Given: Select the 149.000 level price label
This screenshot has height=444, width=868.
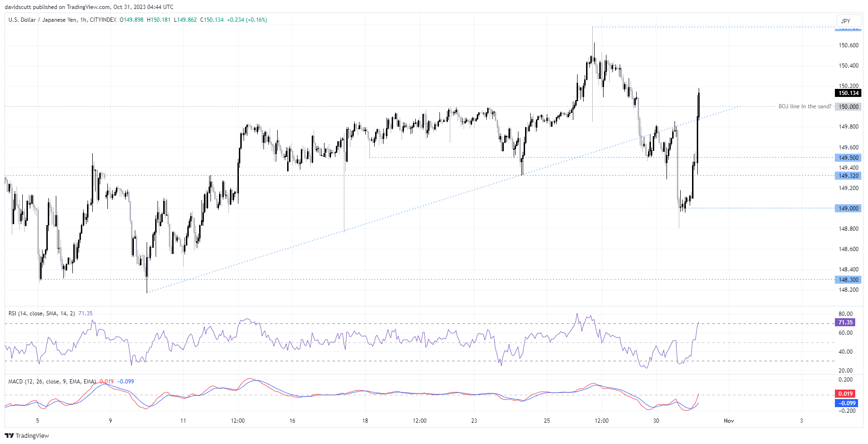Looking at the screenshot, I should click(x=849, y=208).
